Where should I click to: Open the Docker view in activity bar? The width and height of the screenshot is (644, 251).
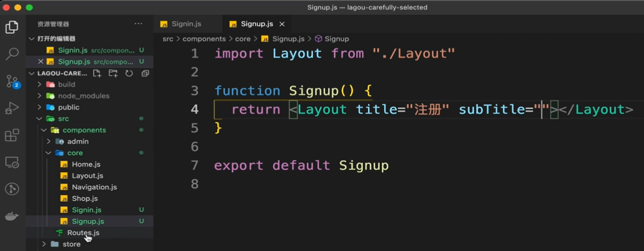pyautogui.click(x=12, y=216)
